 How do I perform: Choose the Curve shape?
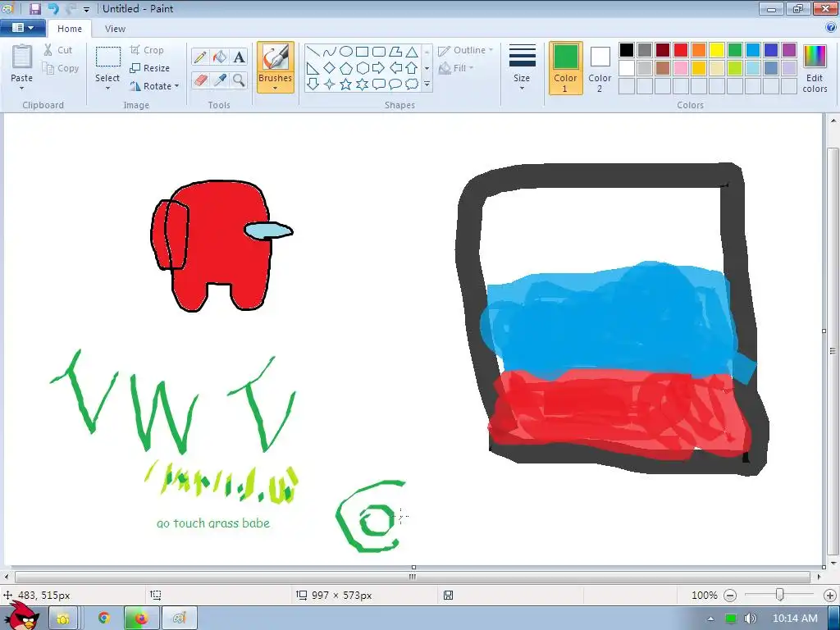point(330,52)
